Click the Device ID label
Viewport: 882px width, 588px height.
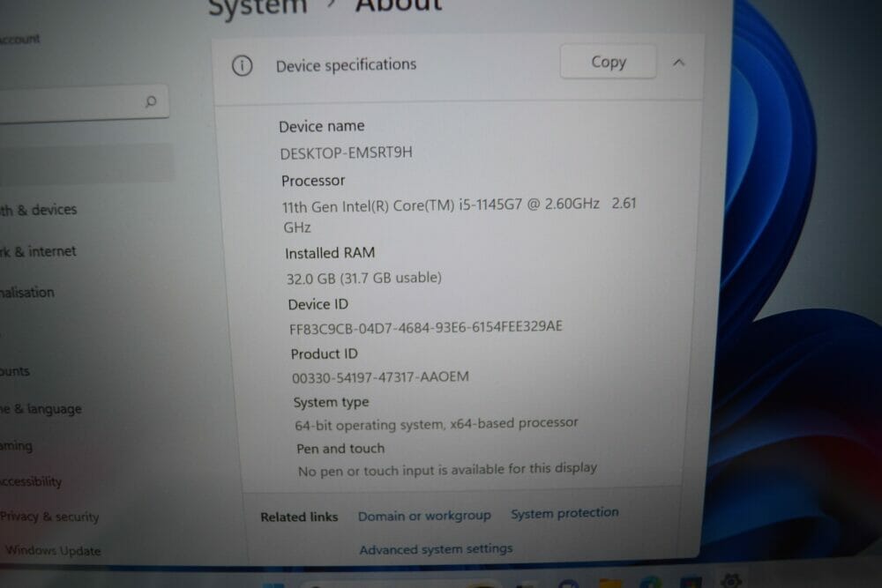click(318, 304)
